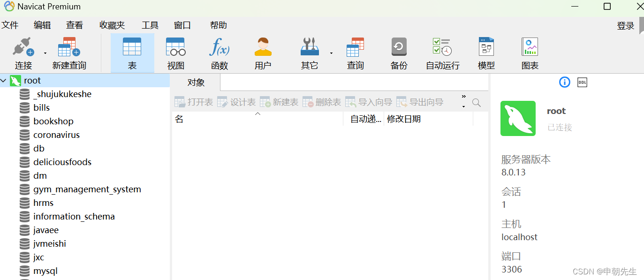This screenshot has width=644, height=280.
Task: Click the 删除表 (Delete Table) button
Action: pos(322,102)
